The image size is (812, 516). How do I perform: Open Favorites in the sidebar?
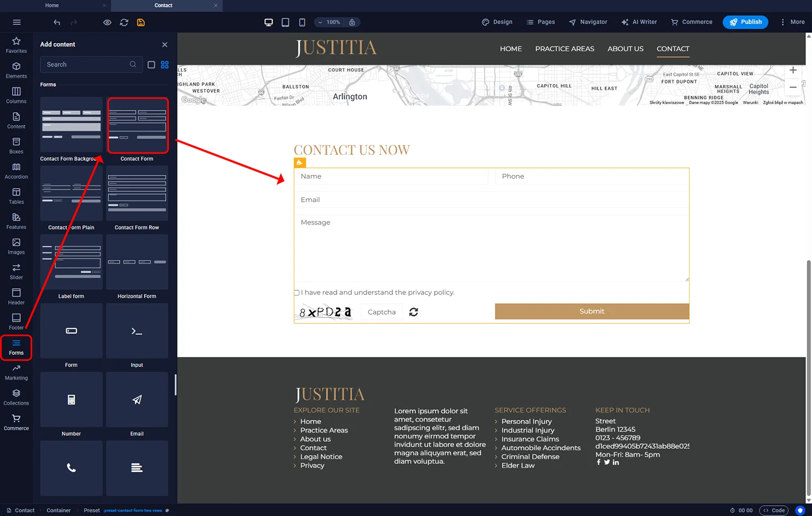click(16, 45)
